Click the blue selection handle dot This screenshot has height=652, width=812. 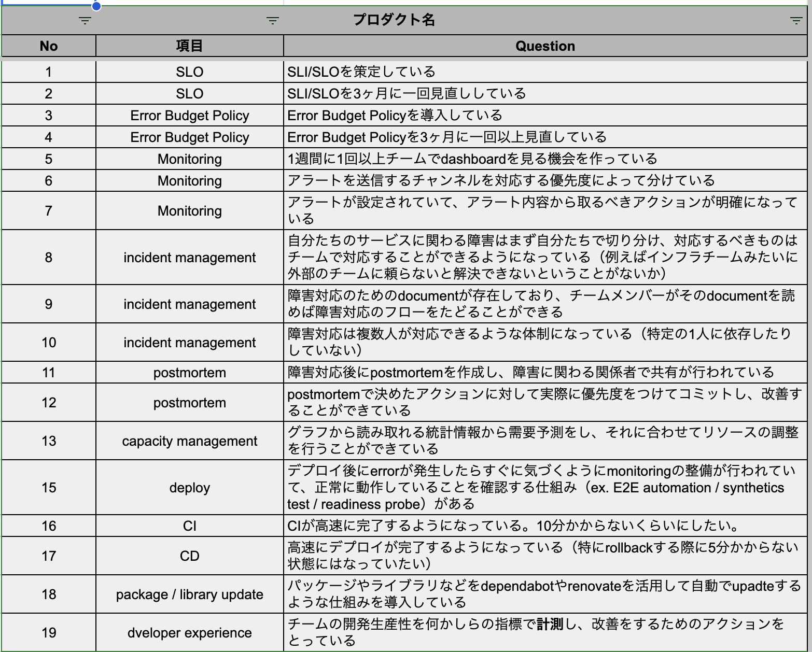tap(96, 6)
